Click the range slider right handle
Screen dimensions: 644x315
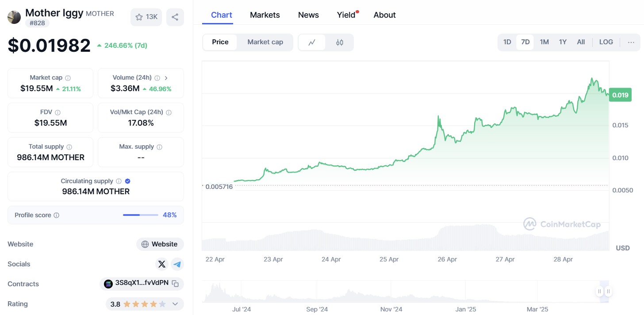(x=609, y=291)
